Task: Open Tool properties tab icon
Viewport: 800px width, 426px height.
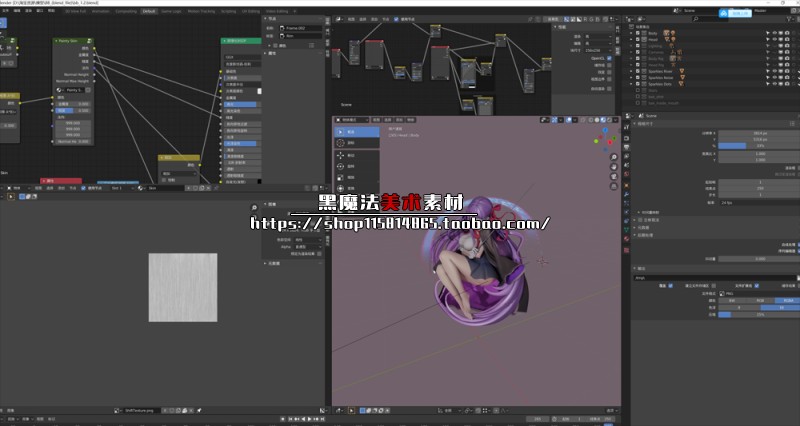Action: click(x=627, y=128)
